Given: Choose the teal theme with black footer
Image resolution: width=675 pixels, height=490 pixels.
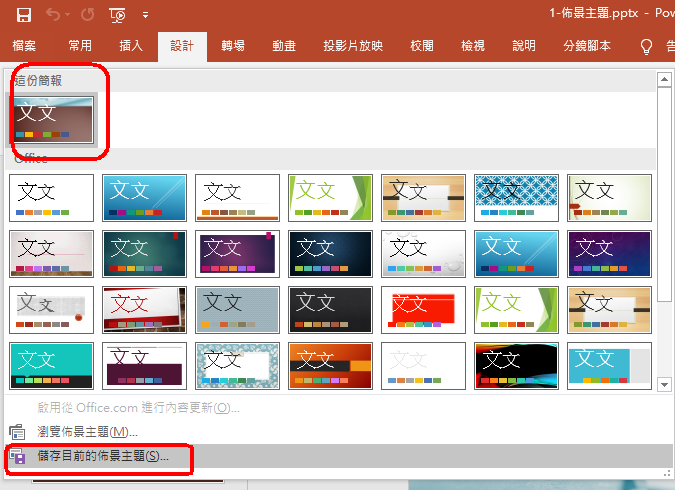Looking at the screenshot, I should click(x=51, y=366).
